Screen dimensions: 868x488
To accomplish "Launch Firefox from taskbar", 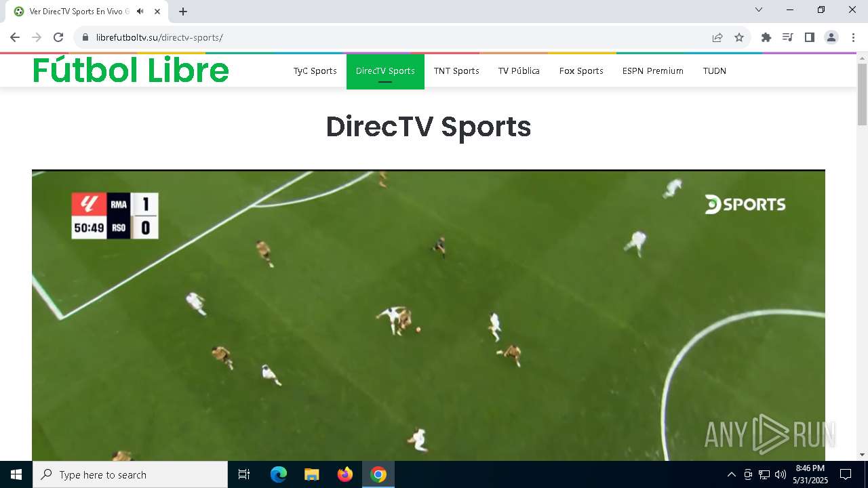I will coord(345,474).
